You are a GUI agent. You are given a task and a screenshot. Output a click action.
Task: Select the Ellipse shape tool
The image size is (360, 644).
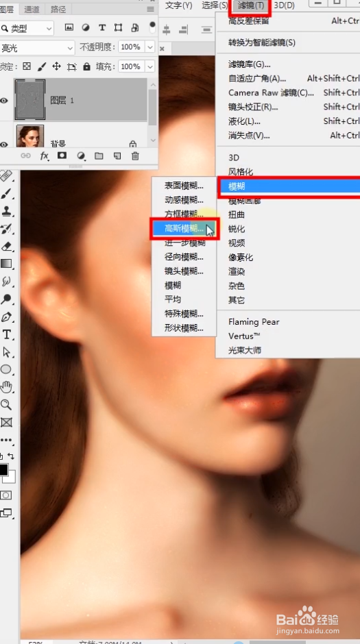5,369
